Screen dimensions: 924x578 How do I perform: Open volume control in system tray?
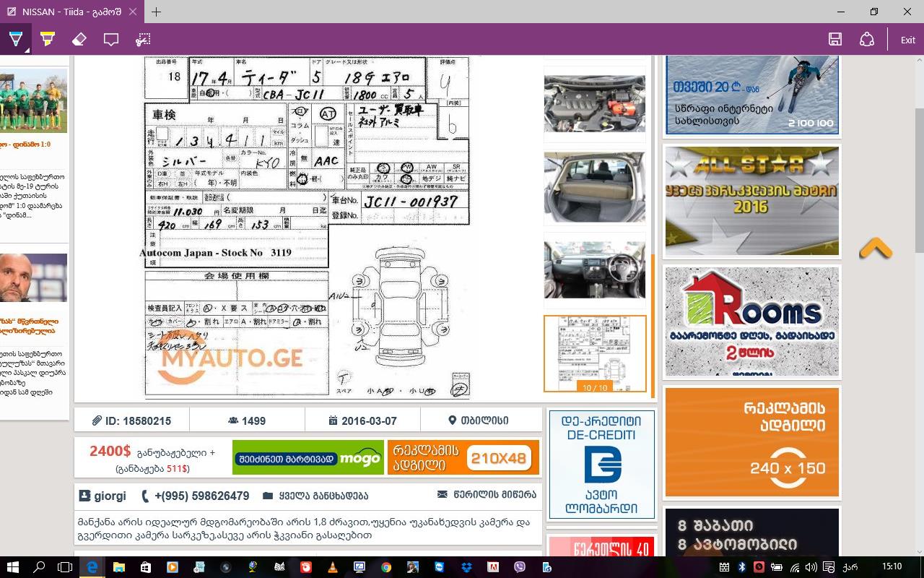(x=811, y=567)
